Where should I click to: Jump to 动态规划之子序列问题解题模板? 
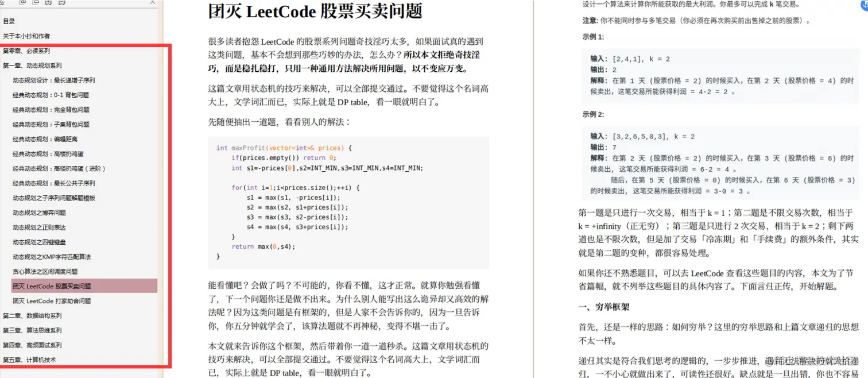[54, 198]
